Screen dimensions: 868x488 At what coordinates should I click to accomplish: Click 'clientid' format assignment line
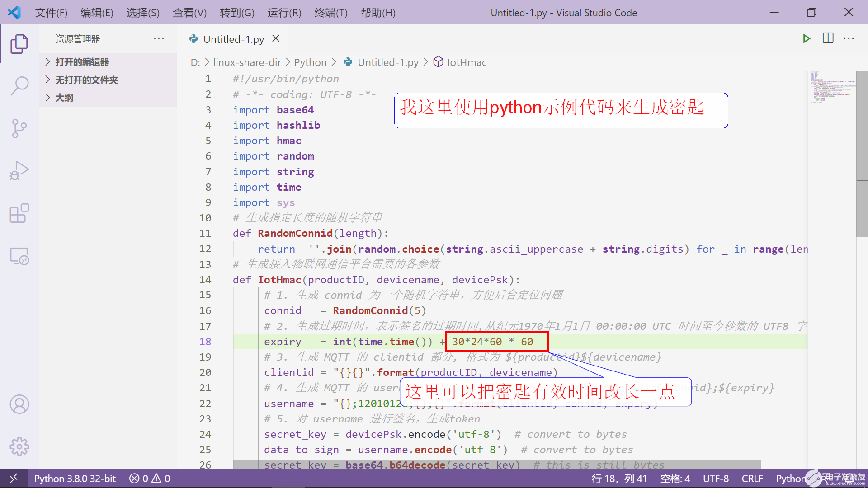coord(411,372)
